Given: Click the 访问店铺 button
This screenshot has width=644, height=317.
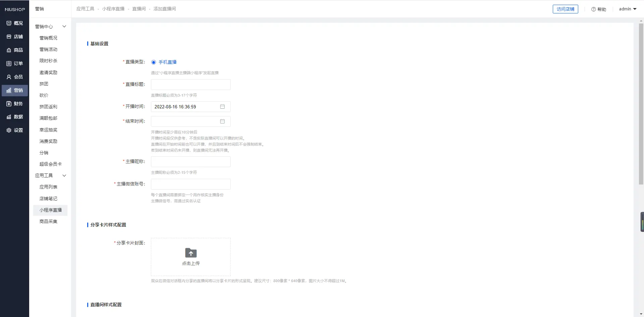Looking at the screenshot, I should [565, 9].
